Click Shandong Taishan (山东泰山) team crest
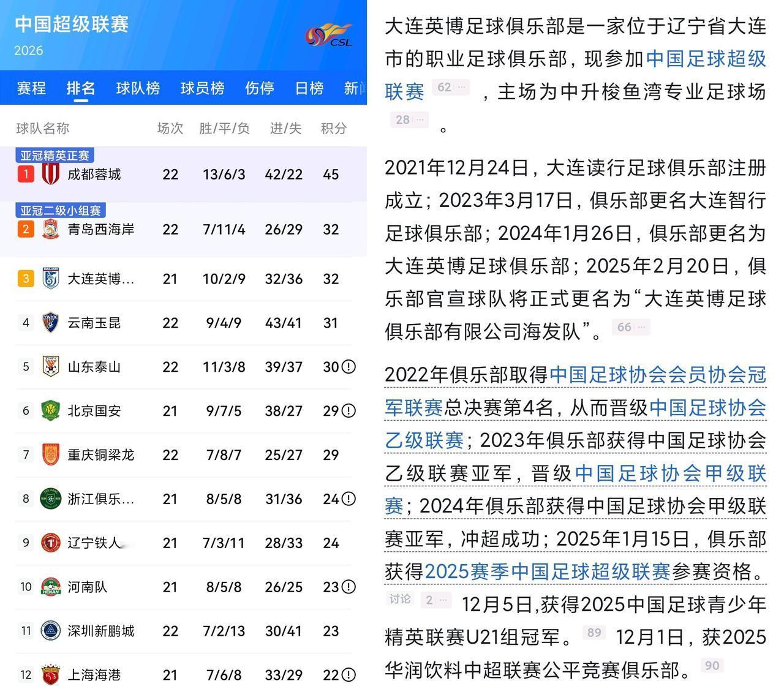 click(50, 367)
